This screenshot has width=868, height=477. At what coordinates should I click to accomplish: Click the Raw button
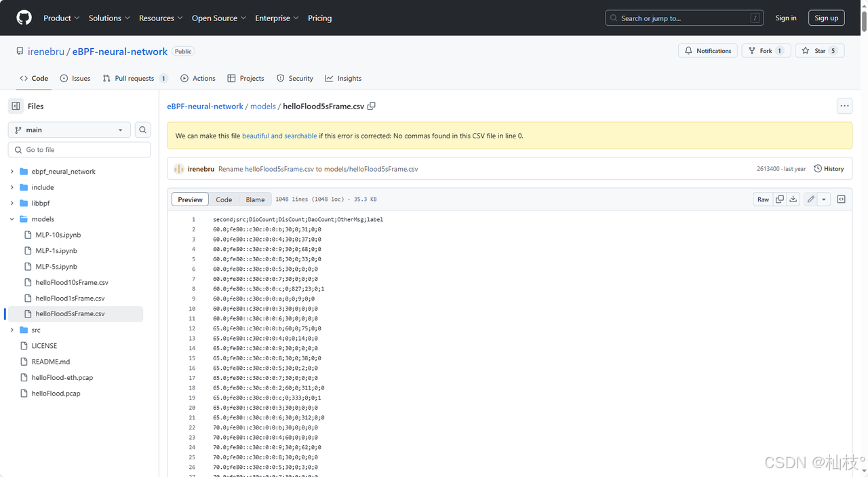(x=764, y=199)
